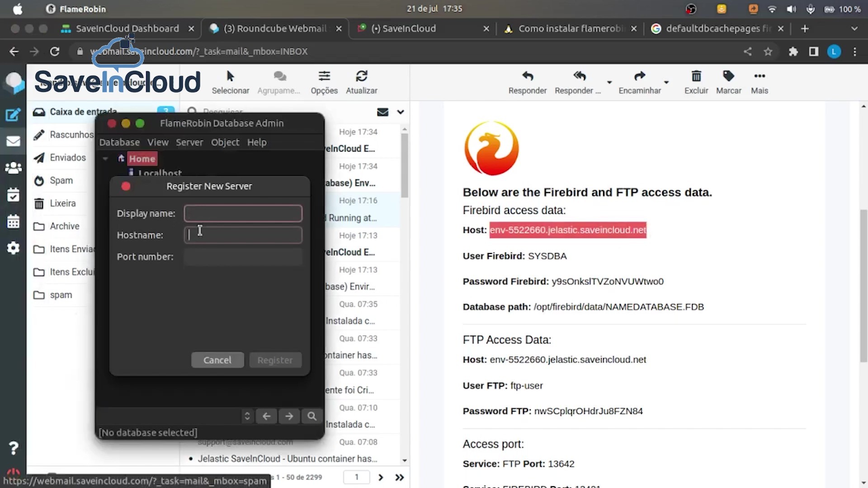Delete the message using the Excluir icon
Screen dimensions: 868x488
point(696,81)
